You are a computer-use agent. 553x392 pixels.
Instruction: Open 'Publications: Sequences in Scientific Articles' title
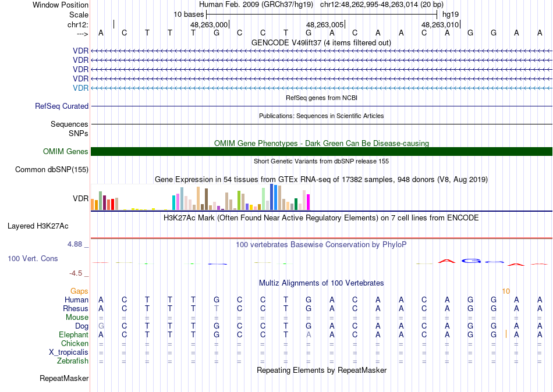pyautogui.click(x=321, y=116)
